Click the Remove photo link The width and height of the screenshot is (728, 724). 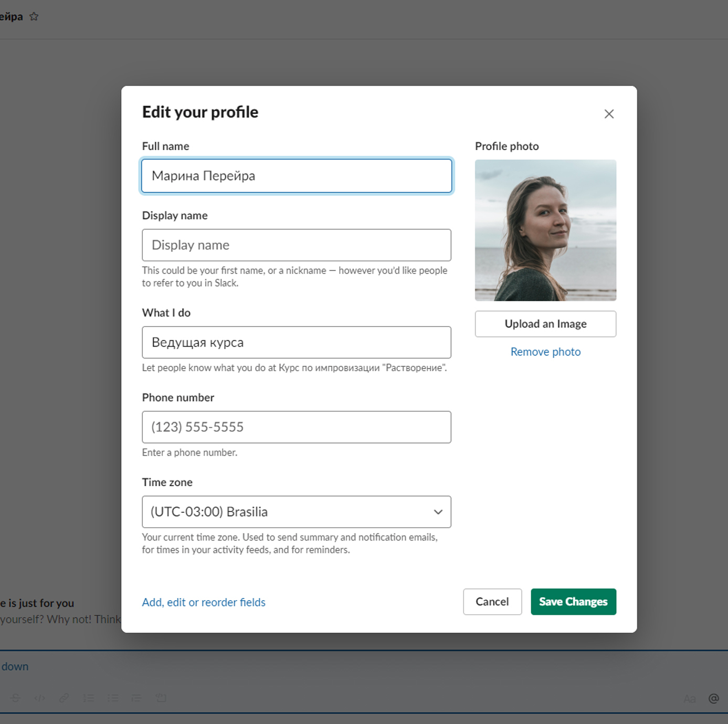click(x=545, y=352)
